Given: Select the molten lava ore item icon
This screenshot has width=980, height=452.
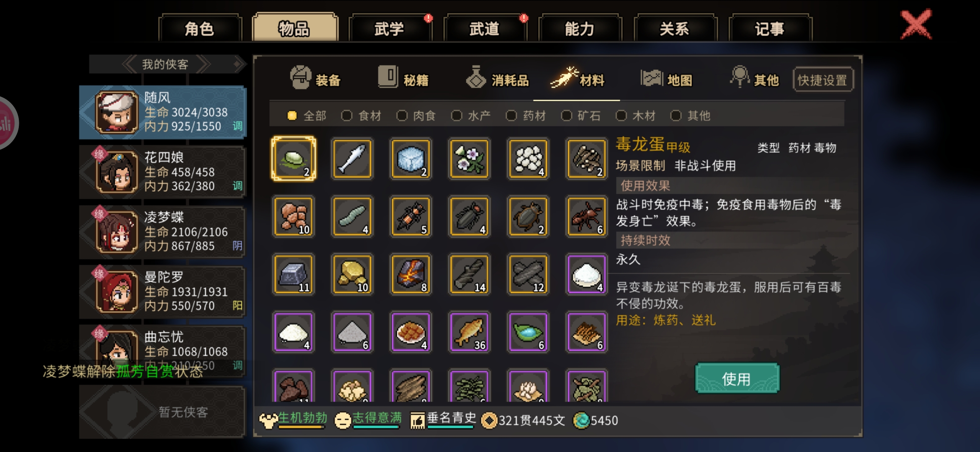Looking at the screenshot, I should pos(411,274).
